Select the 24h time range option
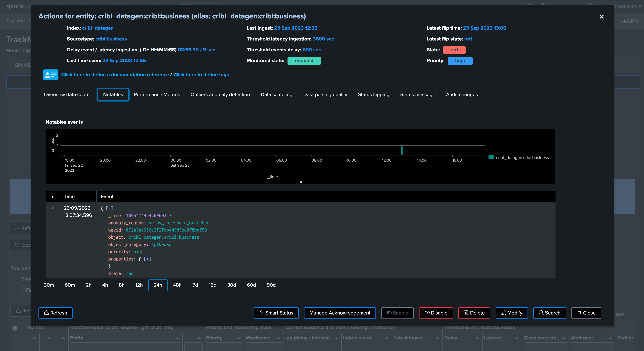 point(158,285)
